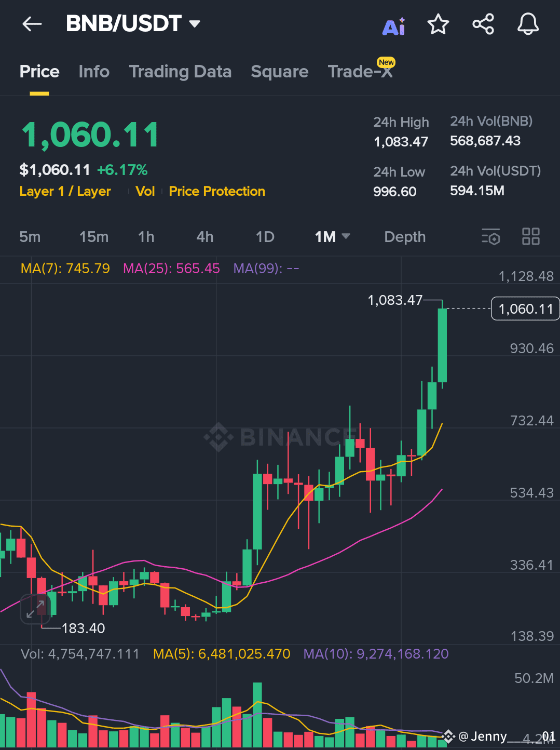Image resolution: width=560 pixels, height=750 pixels.
Task: Switch to the Price tab
Action: tap(39, 72)
